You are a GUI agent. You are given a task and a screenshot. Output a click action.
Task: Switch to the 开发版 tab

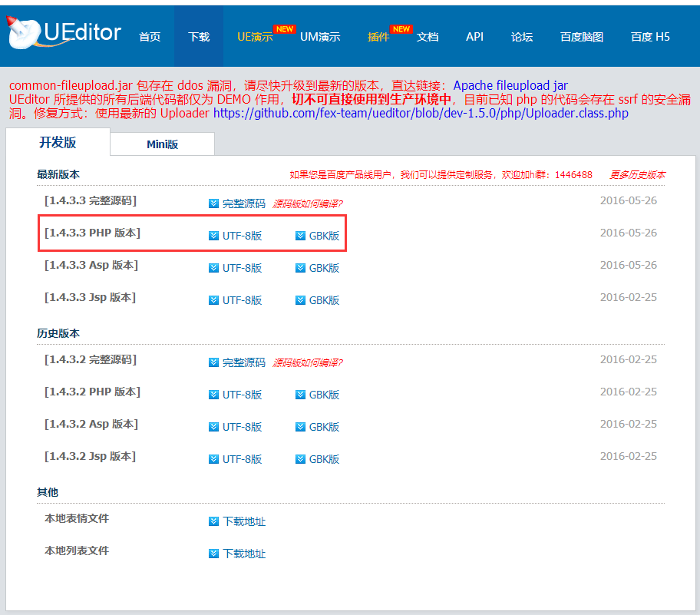(58, 143)
